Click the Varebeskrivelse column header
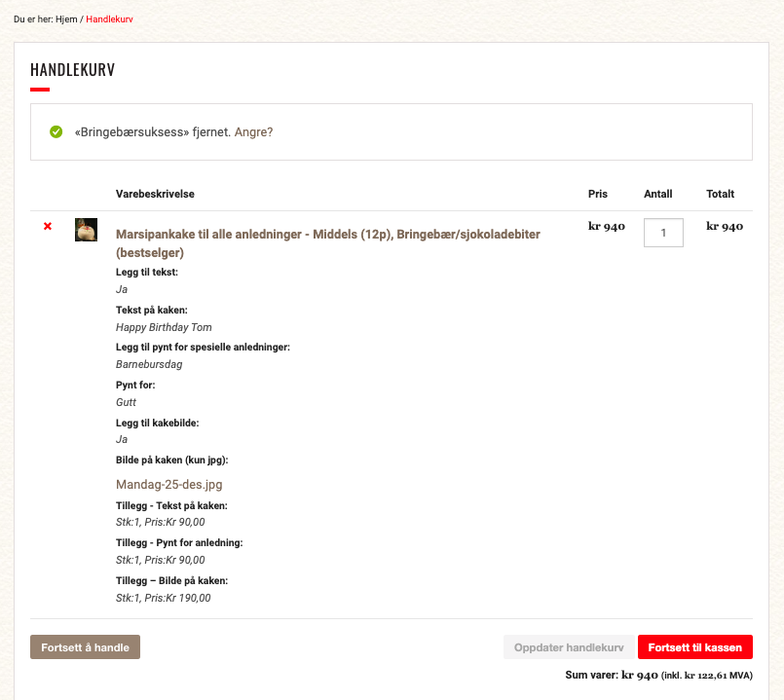Viewport: 784px width, 700px height. (x=155, y=194)
